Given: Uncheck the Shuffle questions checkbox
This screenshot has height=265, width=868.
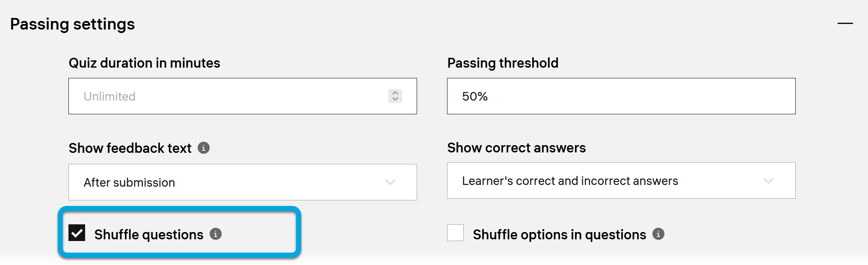Looking at the screenshot, I should [77, 233].
